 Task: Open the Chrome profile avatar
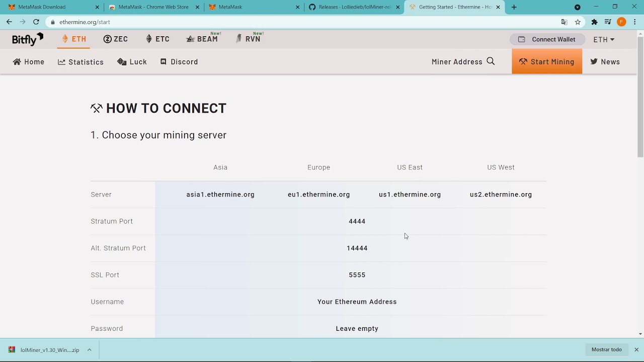[x=621, y=22]
